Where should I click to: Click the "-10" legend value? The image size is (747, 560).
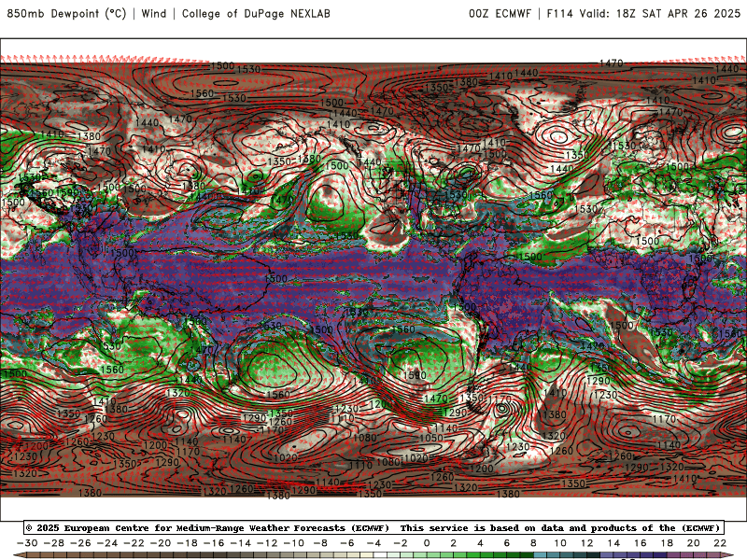click(294, 543)
